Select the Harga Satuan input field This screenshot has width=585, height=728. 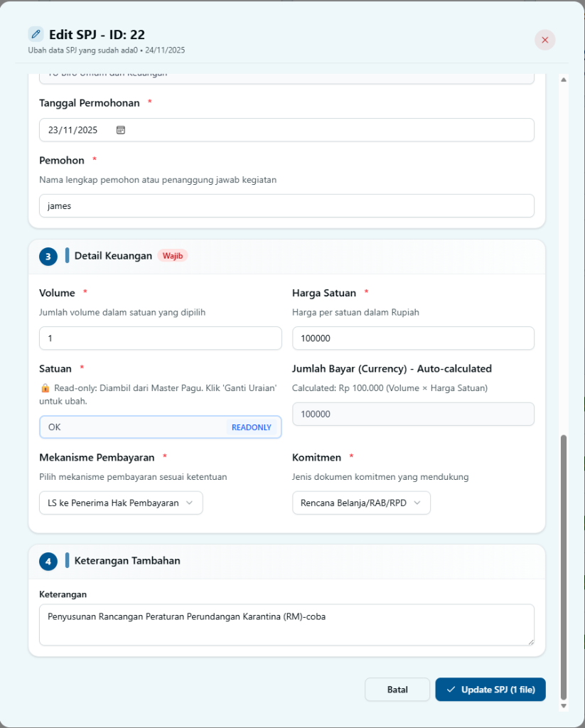[x=413, y=338]
